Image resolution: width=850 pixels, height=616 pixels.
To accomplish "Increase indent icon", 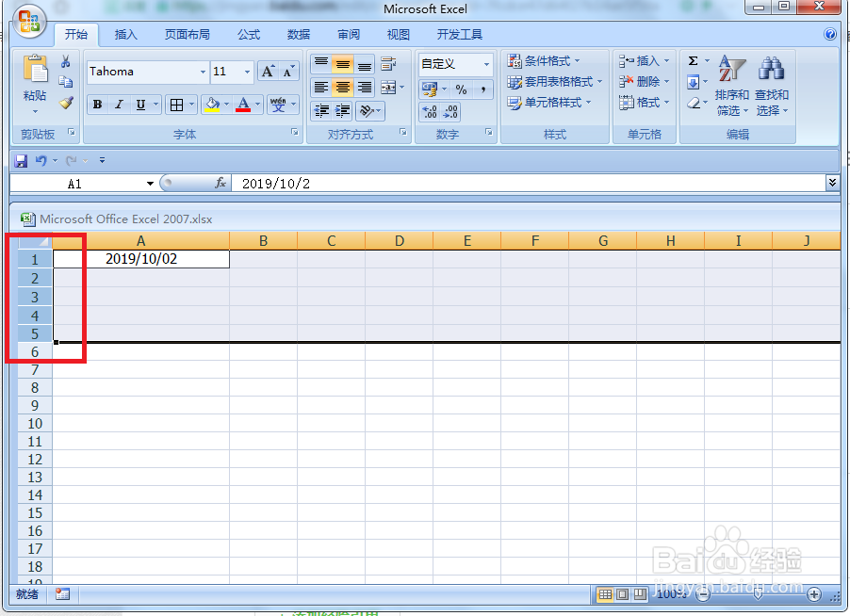I will point(343,111).
